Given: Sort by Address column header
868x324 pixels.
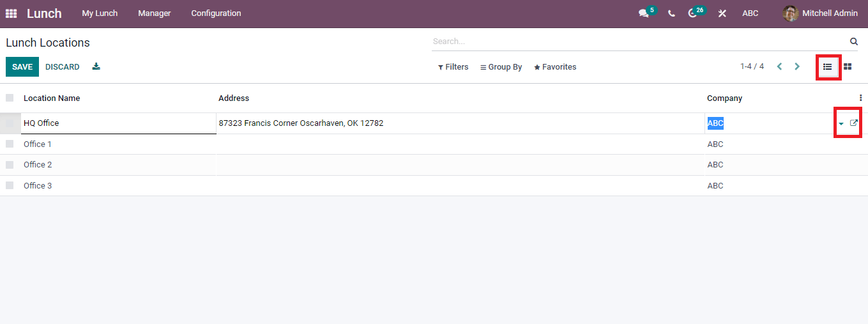Looking at the screenshot, I should (x=234, y=98).
